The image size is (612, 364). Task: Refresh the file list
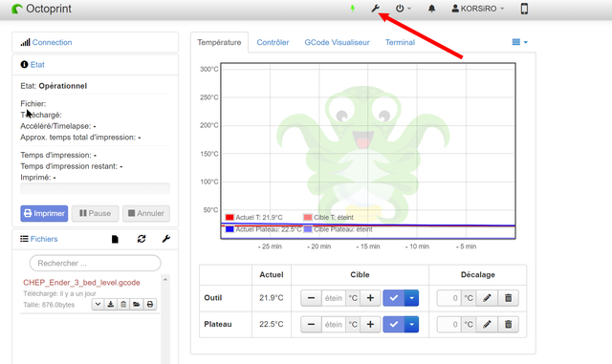coord(142,239)
